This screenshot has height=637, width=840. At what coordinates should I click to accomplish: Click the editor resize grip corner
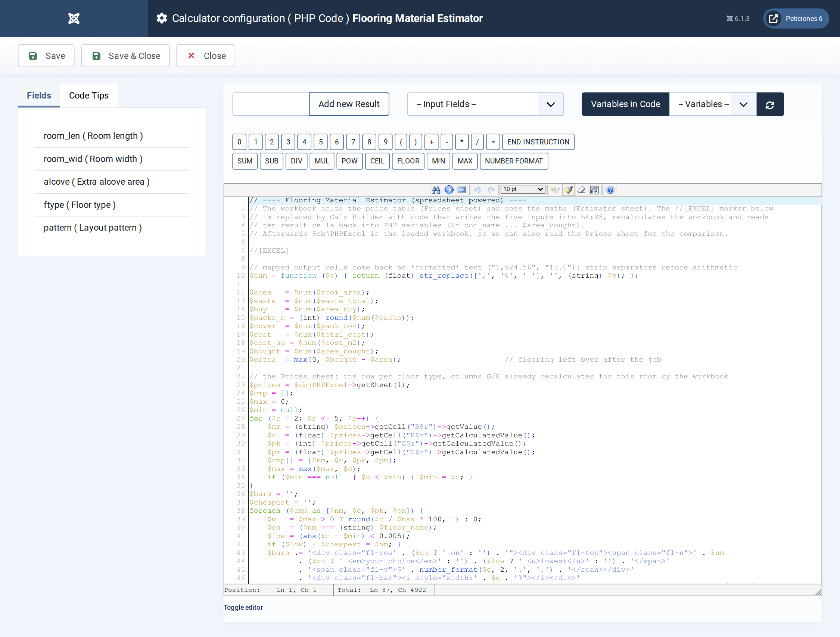pyautogui.click(x=818, y=592)
